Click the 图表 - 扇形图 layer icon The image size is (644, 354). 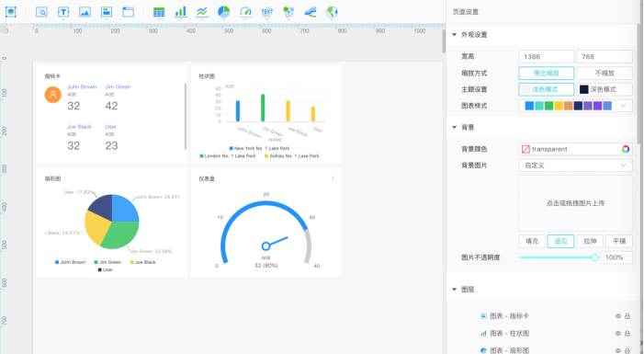tap(483, 350)
